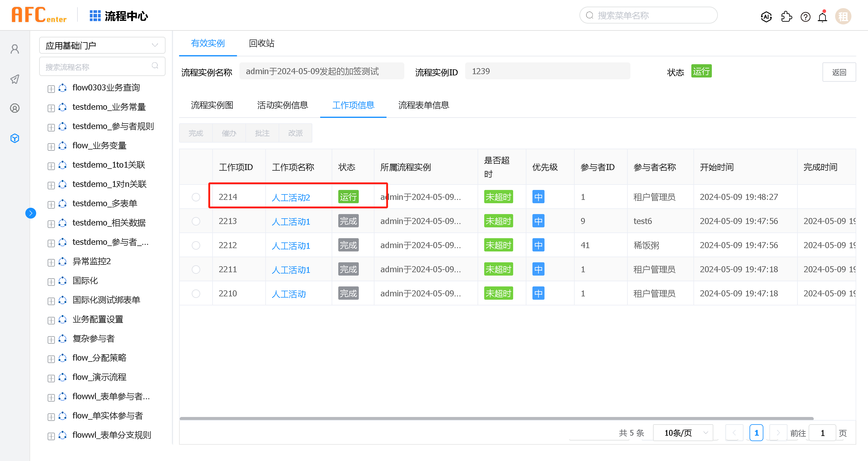This screenshot has width=868, height=461.
Task: Open the 10条/页 page size dropdown
Action: pos(683,433)
